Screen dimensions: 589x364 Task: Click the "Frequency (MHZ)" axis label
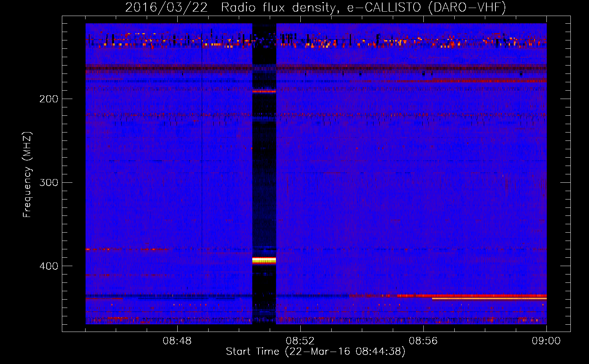tap(27, 175)
